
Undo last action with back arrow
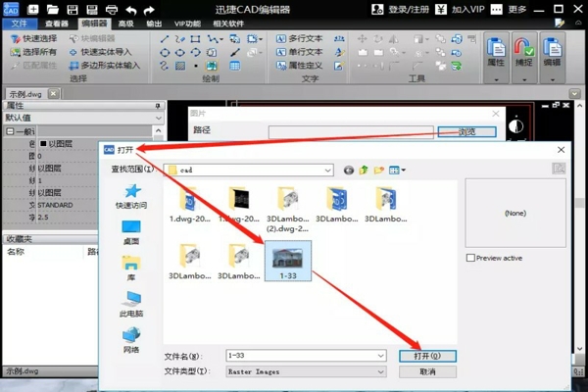tap(131, 10)
